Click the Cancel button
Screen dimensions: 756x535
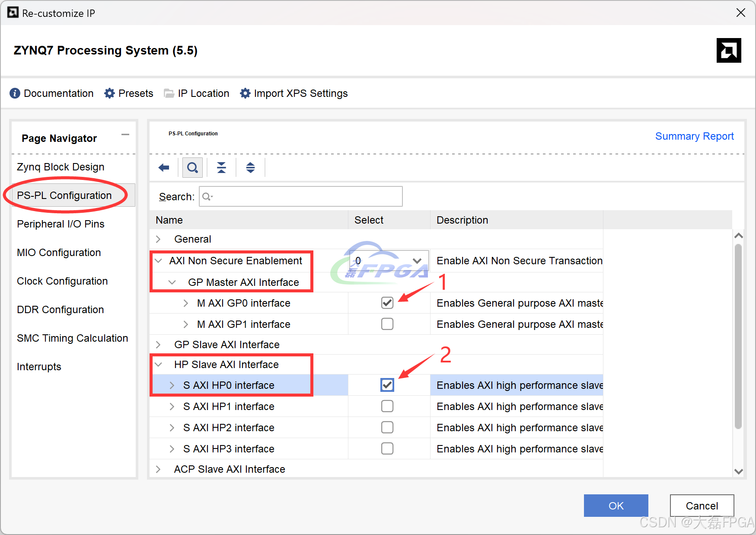coord(702,506)
